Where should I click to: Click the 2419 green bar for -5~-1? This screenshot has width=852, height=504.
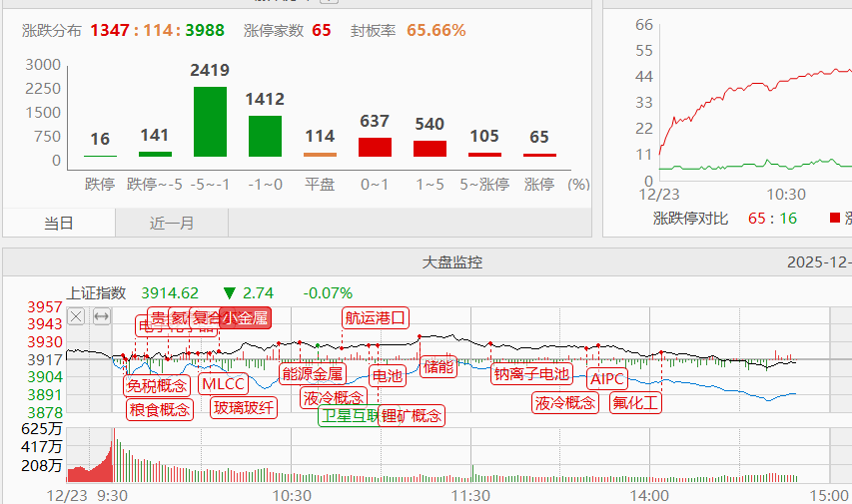tap(210, 122)
